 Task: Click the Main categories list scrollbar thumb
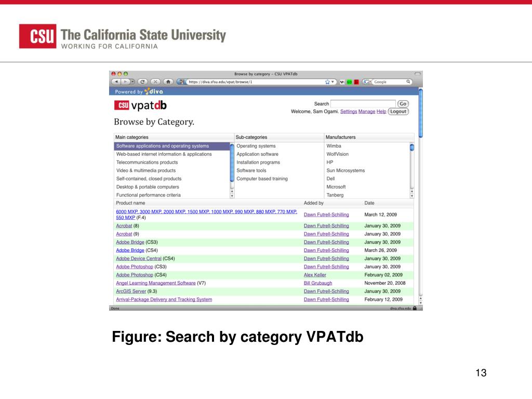[232, 163]
